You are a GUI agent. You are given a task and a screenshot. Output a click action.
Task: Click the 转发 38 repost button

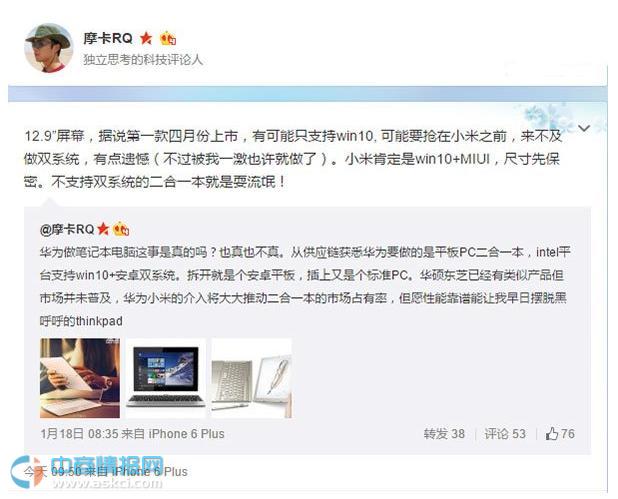pos(444,434)
